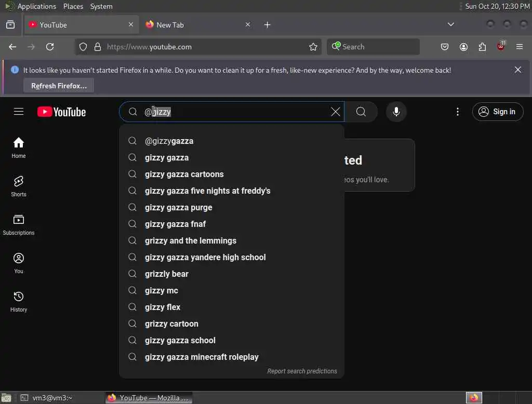Select the grizzly bear suggestion

click(x=232, y=274)
